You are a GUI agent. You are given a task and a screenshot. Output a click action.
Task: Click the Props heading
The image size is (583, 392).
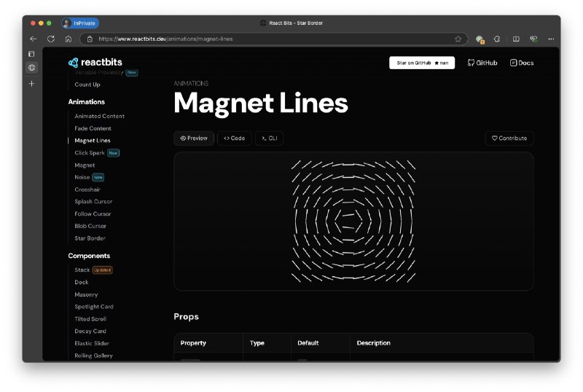(187, 316)
